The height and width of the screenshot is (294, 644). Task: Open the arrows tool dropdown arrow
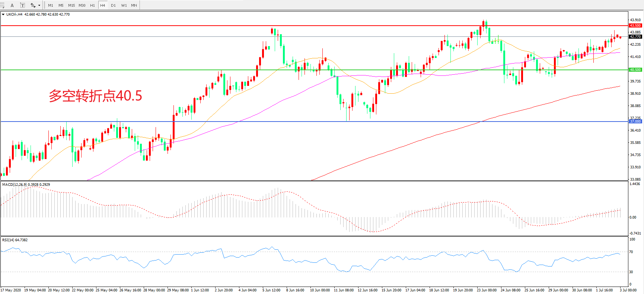pos(39,5)
